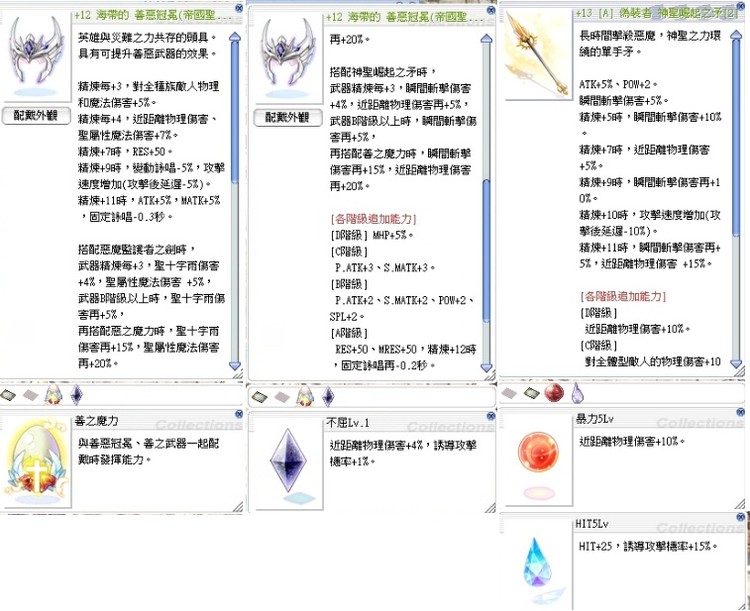Click the scrollbar thumb in the spear window

737,139
